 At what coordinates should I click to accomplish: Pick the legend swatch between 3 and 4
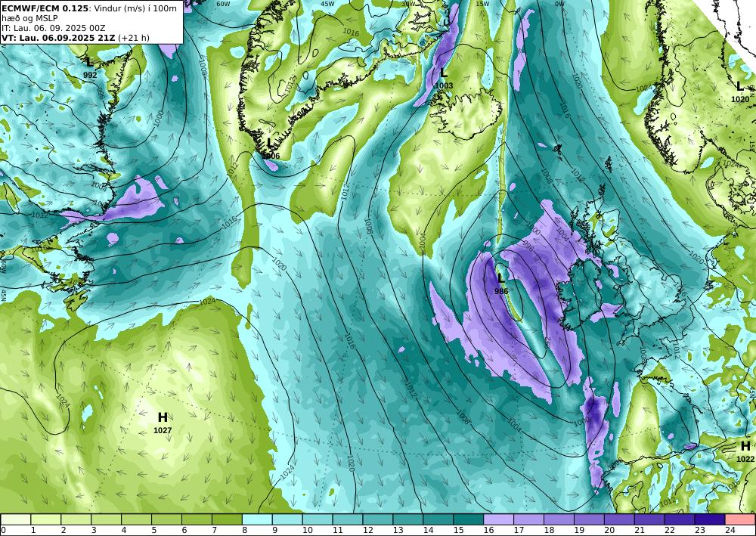[106, 519]
